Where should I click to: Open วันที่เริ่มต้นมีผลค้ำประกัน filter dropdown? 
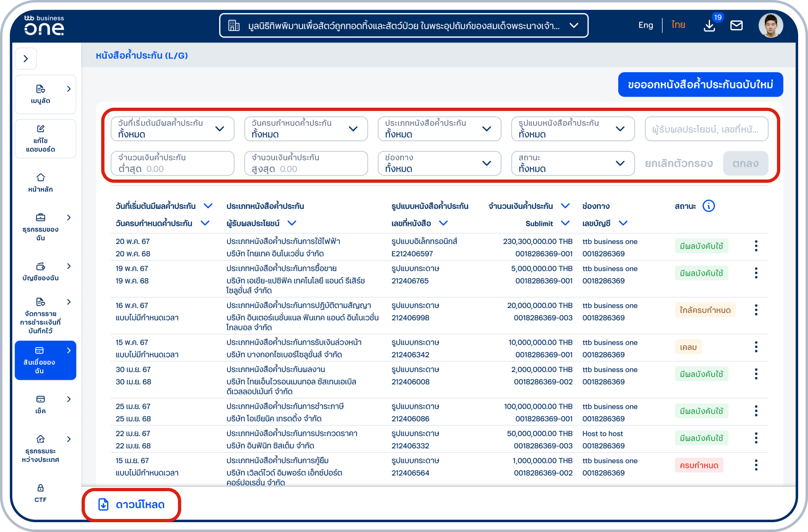(x=173, y=129)
